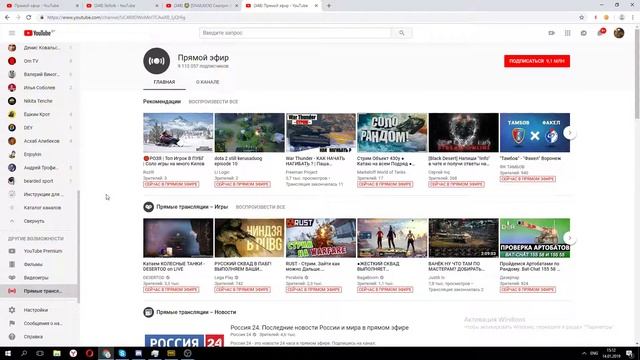
Task: Click the Прямые трансляции – Новости section icon
Action: click(x=148, y=312)
